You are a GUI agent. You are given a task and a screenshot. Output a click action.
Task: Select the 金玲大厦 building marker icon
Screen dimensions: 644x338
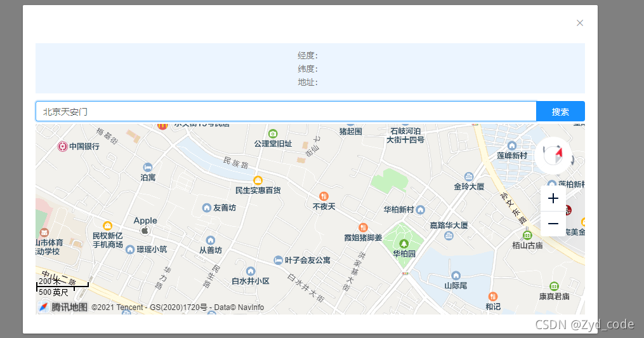coord(469,177)
